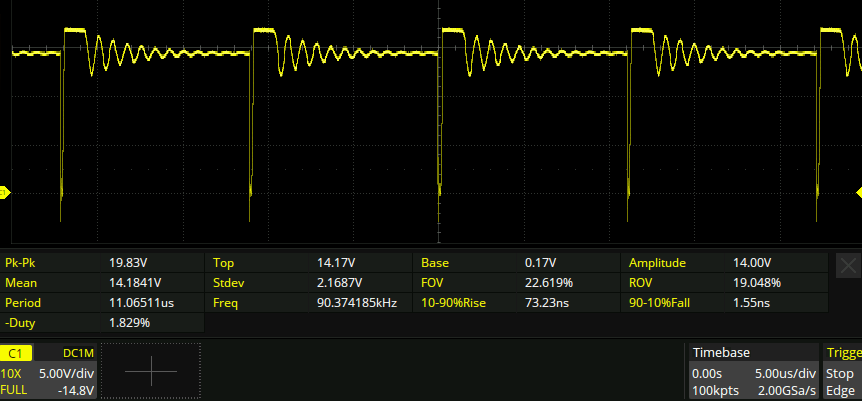Screen dimensions: 862x401
Task: Toggle the FULL bandwidth limit label
Action: 15,390
